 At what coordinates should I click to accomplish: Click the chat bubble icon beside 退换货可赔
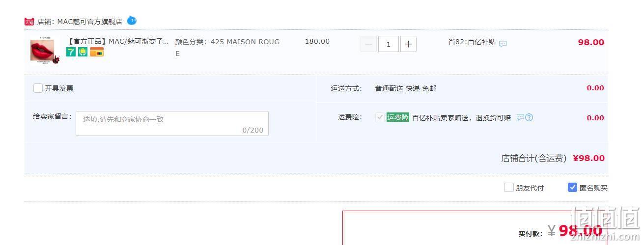click(520, 117)
